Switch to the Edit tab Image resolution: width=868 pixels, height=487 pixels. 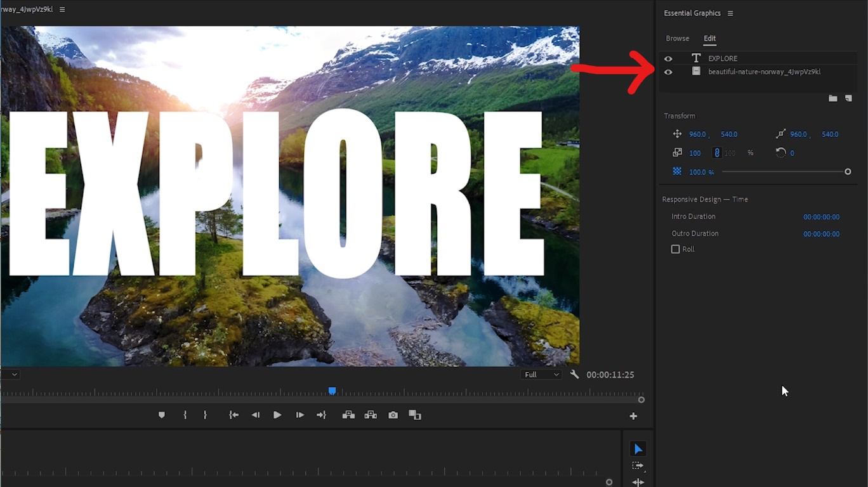(709, 39)
